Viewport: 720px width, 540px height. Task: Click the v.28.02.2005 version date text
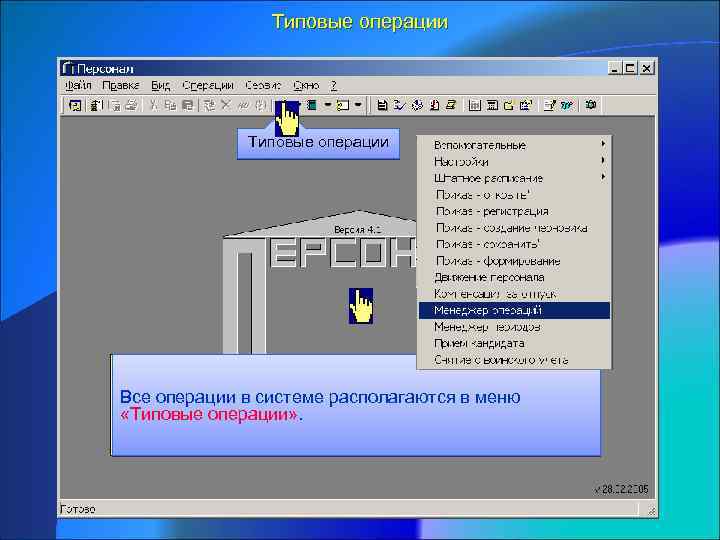tap(621, 489)
